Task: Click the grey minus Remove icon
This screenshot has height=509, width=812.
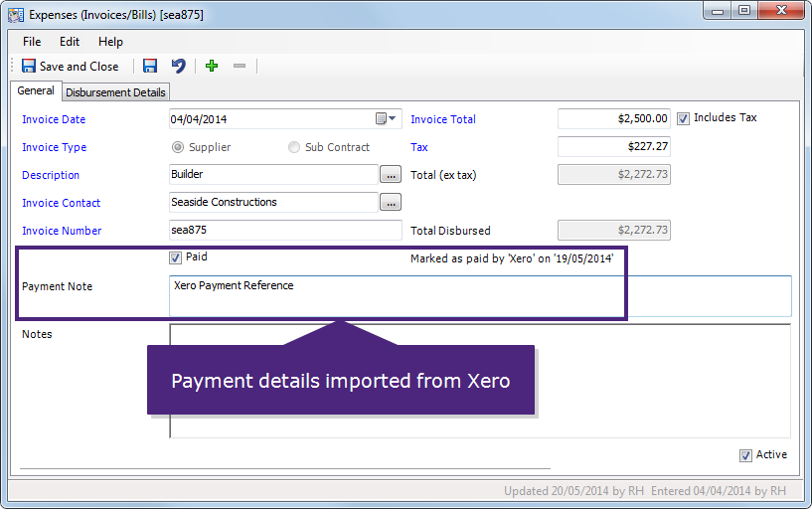Action: point(239,67)
